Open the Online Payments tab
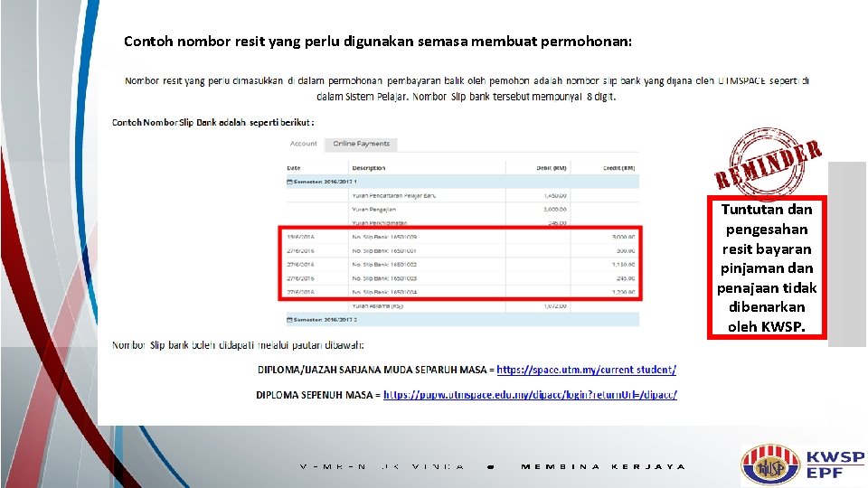868x488 pixels. coord(361,144)
